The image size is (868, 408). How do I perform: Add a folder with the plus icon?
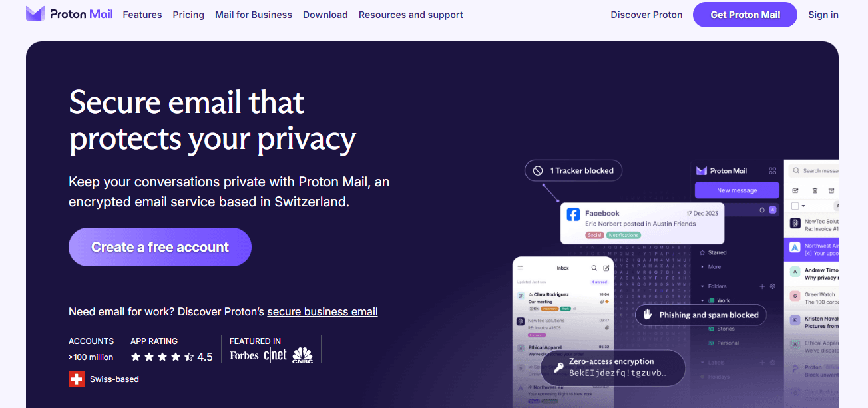(761, 286)
